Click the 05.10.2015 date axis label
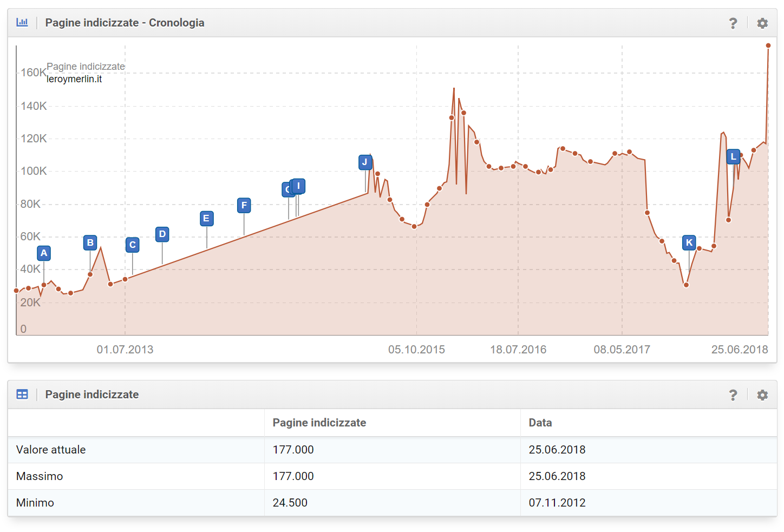784x532 pixels. (416, 350)
